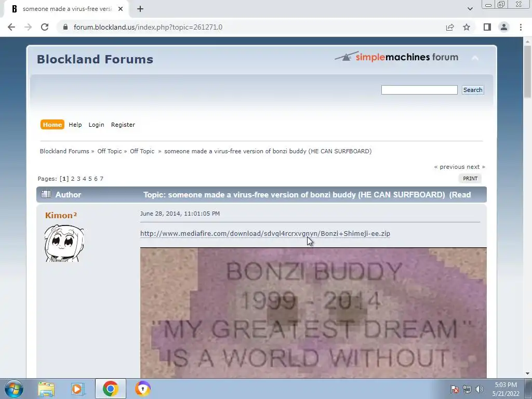
Task: Click the topic title breadcrumb link
Action: click(x=268, y=151)
